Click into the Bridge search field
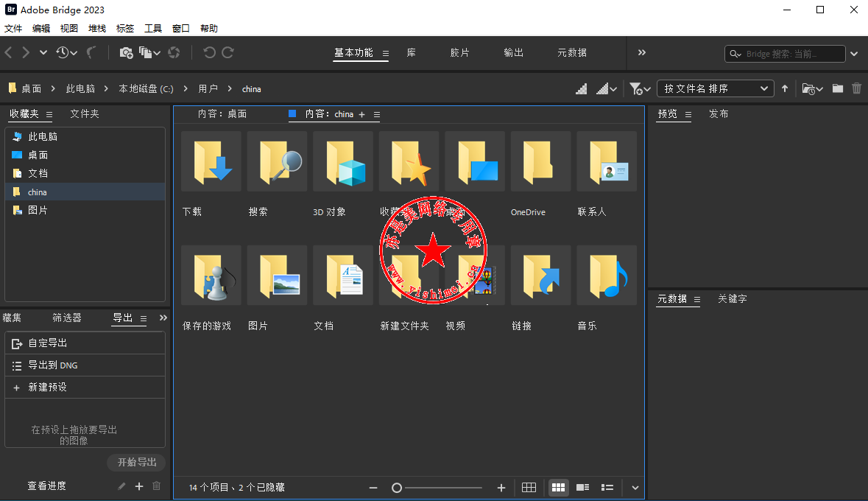This screenshot has width=868, height=501. point(784,54)
